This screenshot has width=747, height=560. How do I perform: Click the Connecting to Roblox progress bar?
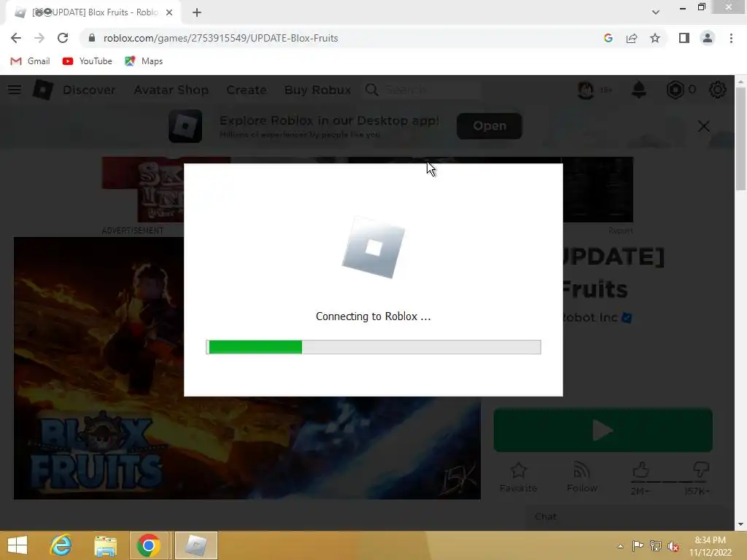coord(373,346)
